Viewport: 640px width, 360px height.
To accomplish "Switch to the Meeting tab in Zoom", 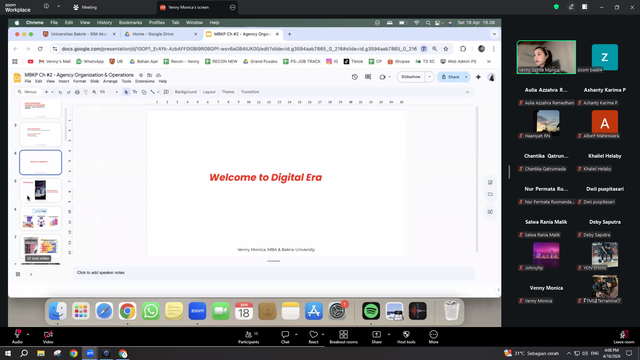I will coord(85,7).
